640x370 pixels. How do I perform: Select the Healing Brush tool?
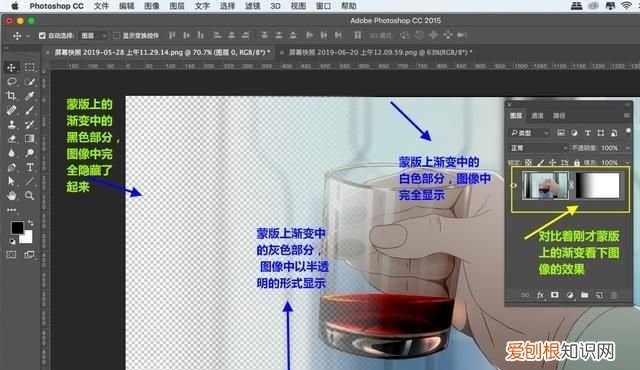click(11, 110)
